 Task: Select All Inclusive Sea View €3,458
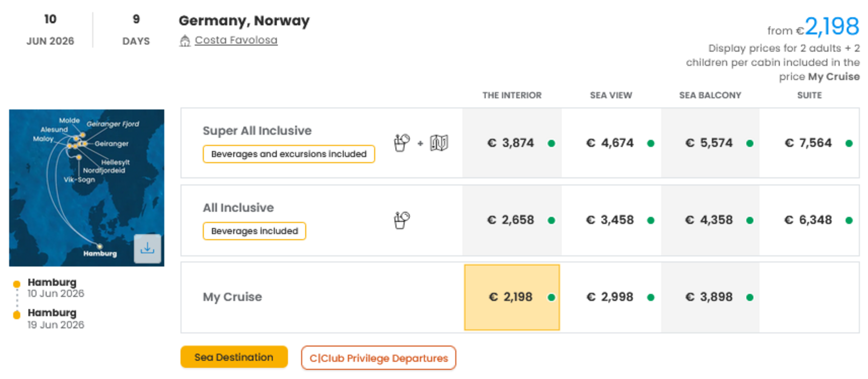[x=610, y=220]
